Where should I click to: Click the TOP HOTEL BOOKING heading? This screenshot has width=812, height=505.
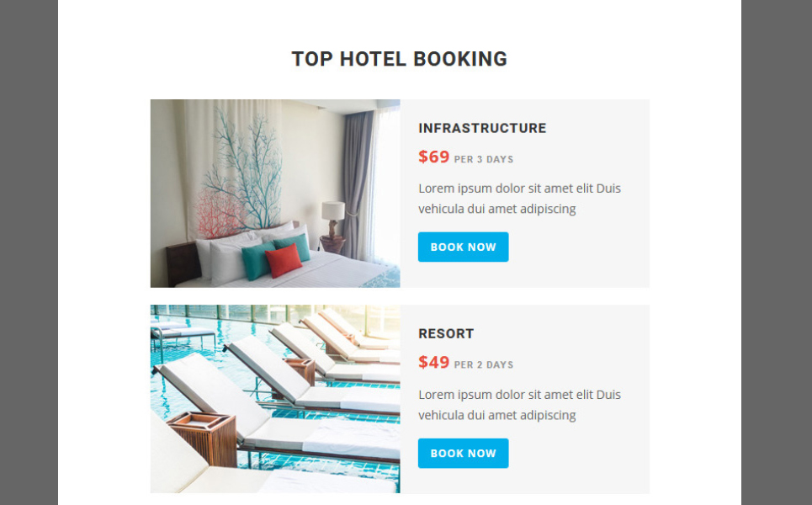pos(399,59)
